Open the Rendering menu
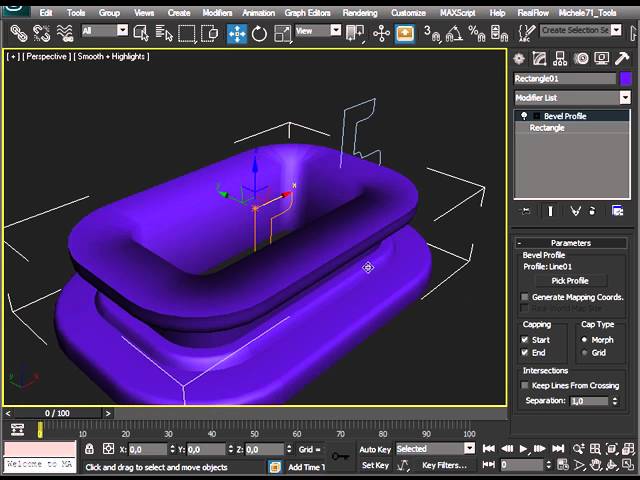The height and width of the screenshot is (480, 640). tap(360, 13)
